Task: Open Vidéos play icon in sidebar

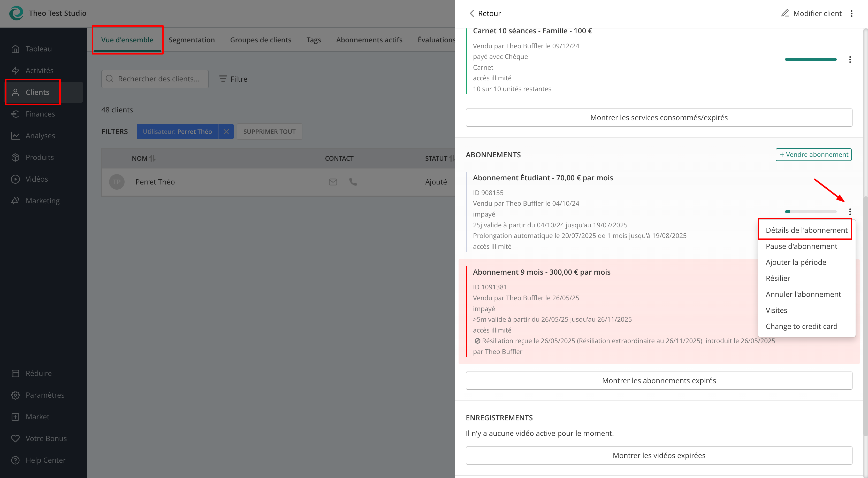Action: pyautogui.click(x=15, y=179)
